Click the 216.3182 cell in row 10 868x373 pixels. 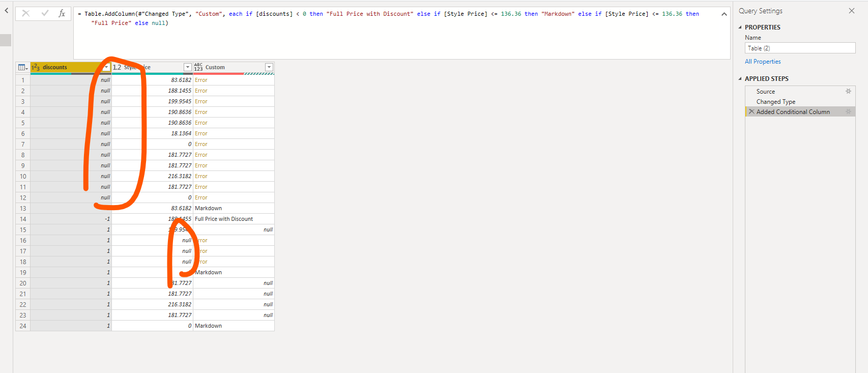pyautogui.click(x=152, y=176)
